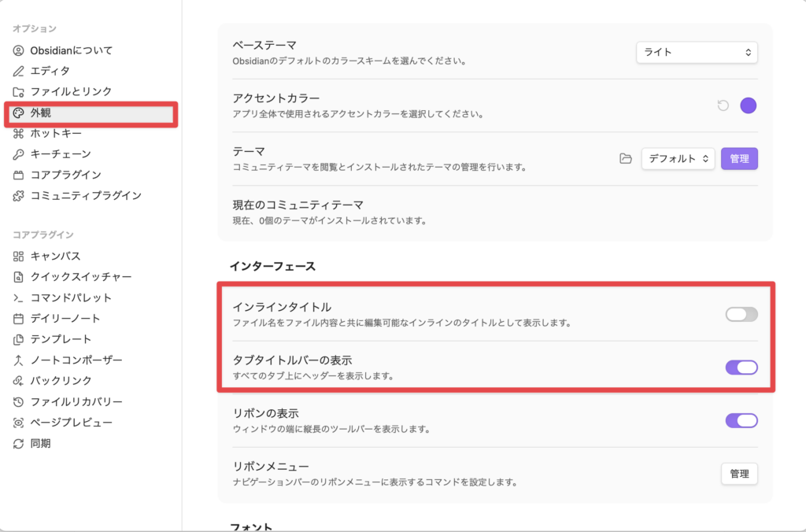Enable the インラインタイトル toggle

741,314
